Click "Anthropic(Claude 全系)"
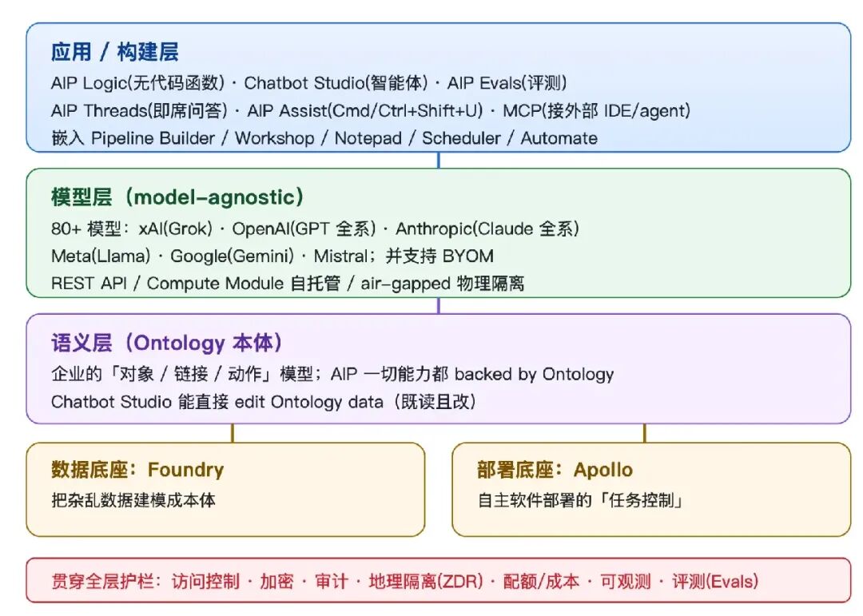This screenshot has height=616, width=863. point(487,229)
